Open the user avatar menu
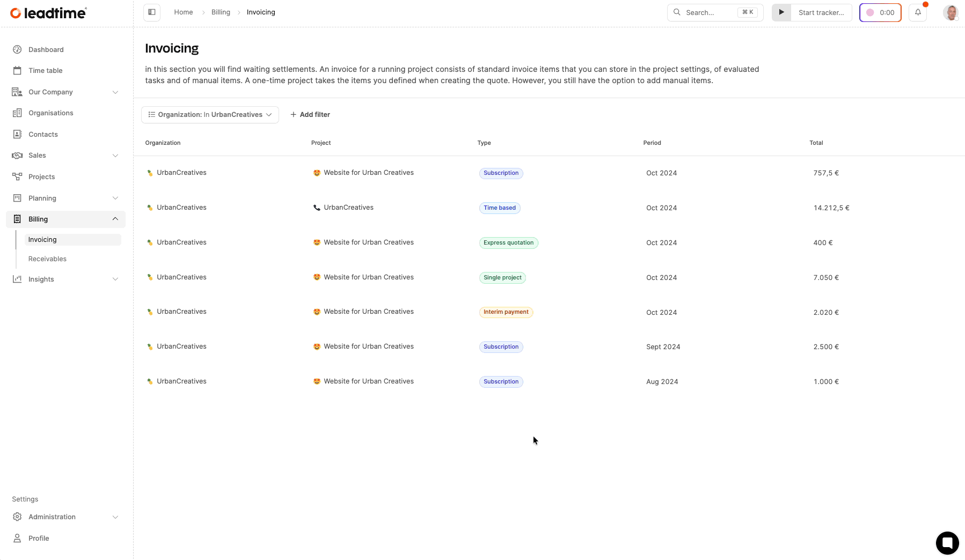This screenshot has height=560, width=965. (x=951, y=12)
